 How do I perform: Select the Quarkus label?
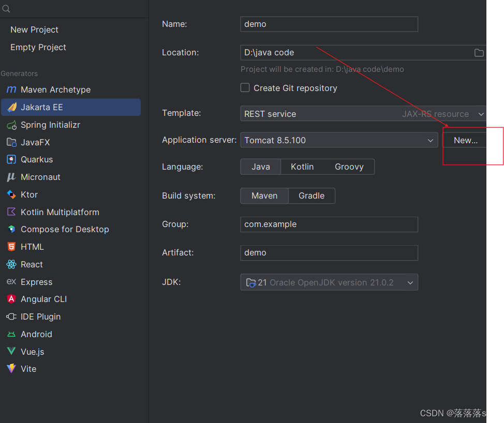point(37,160)
